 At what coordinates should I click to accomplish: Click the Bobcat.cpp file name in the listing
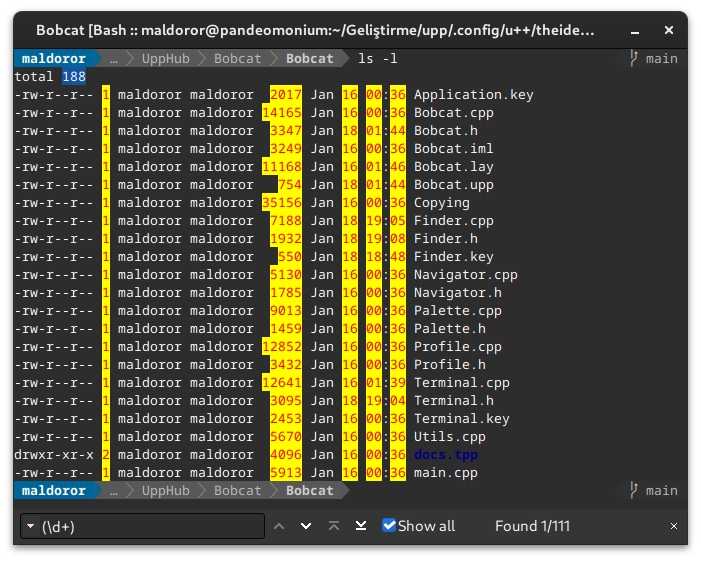[x=453, y=113]
